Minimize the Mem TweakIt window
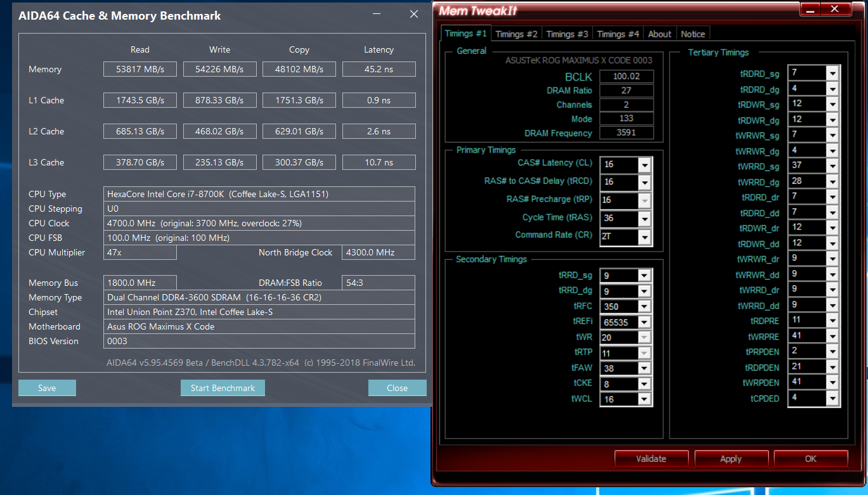868x495 pixels. point(810,9)
